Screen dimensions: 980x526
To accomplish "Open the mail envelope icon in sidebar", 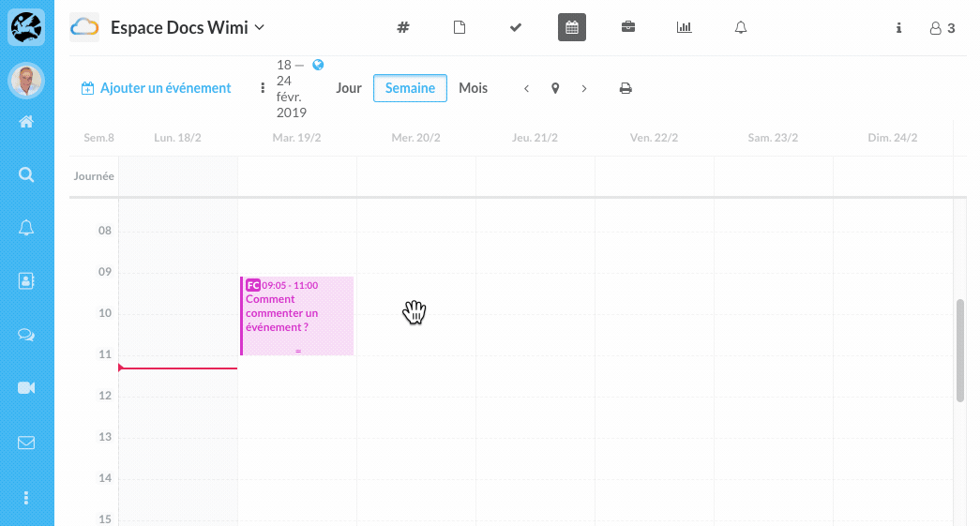I will [x=26, y=443].
